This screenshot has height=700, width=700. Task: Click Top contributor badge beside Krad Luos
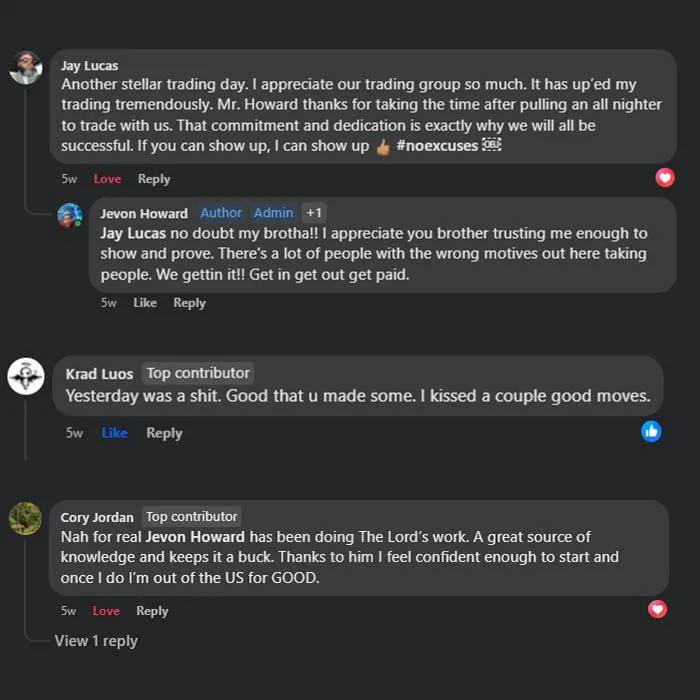pos(198,373)
